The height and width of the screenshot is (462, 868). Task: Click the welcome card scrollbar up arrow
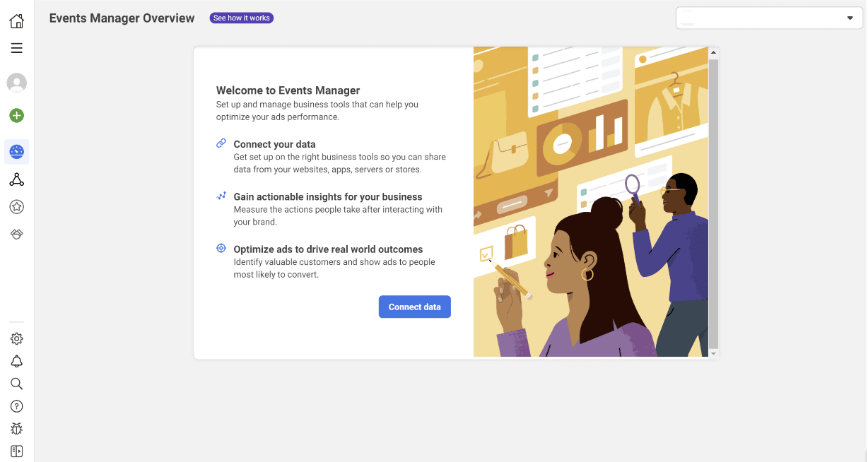[713, 52]
